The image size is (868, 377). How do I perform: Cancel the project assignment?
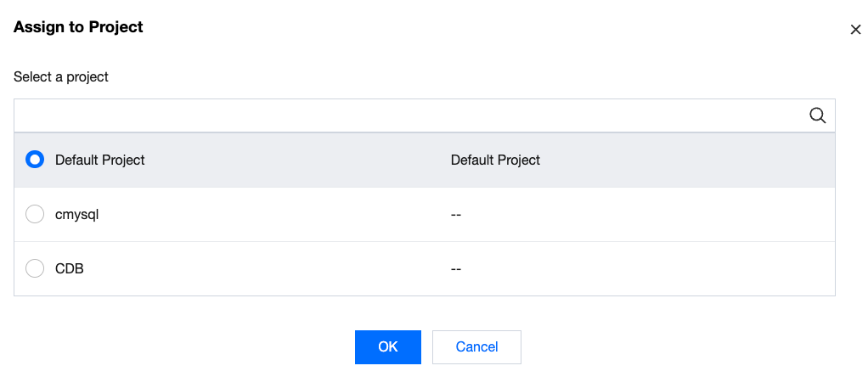[x=476, y=346]
